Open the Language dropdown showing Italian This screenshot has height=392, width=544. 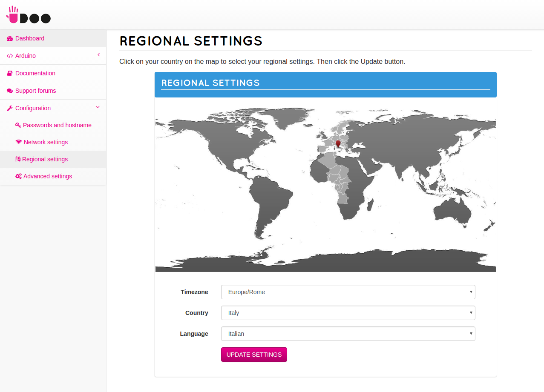pyautogui.click(x=348, y=334)
